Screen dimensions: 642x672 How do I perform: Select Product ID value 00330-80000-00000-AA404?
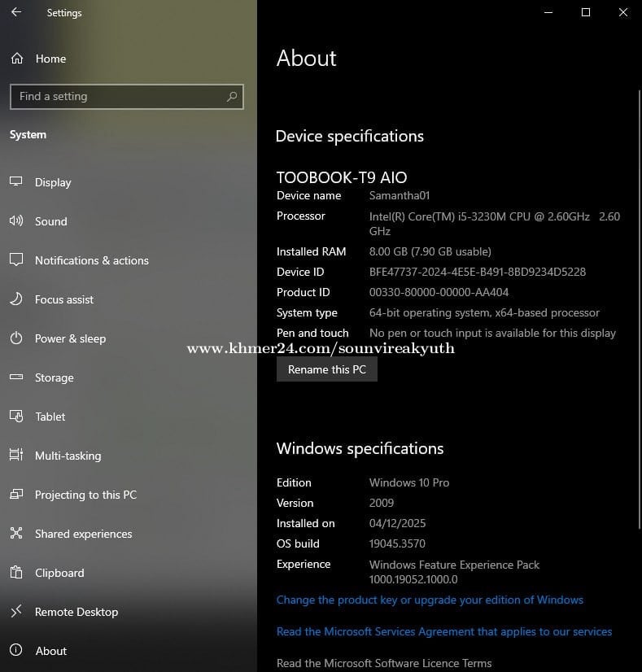tap(439, 293)
